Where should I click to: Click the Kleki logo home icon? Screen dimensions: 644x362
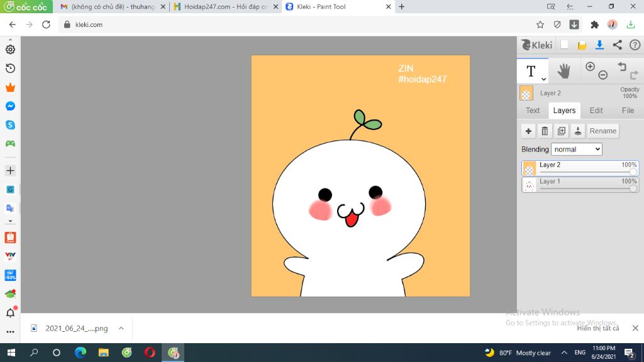point(536,45)
